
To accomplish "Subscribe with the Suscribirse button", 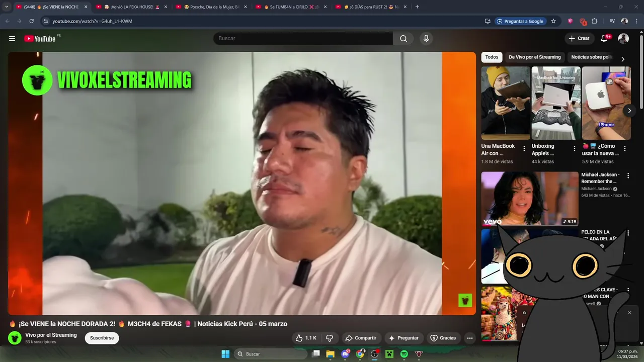I will 102,338.
